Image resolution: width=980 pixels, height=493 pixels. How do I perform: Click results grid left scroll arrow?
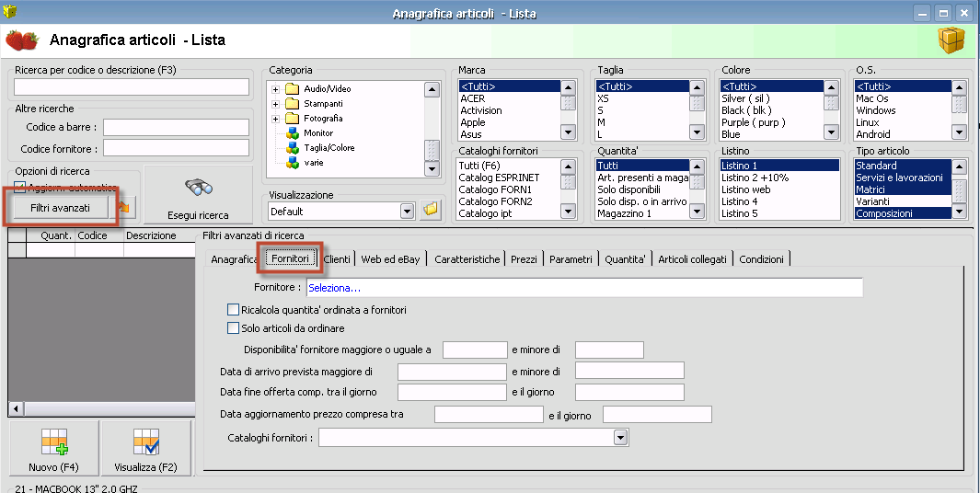point(16,409)
